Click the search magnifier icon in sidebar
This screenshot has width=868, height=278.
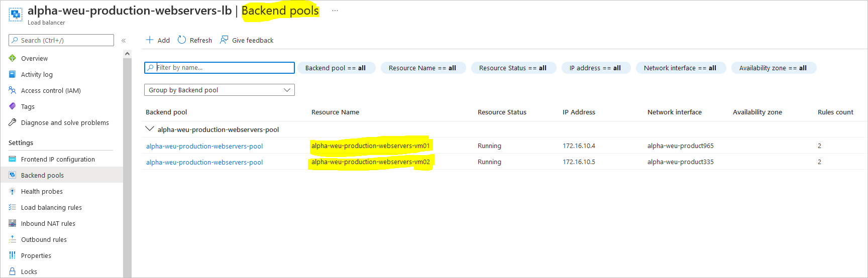coord(15,40)
